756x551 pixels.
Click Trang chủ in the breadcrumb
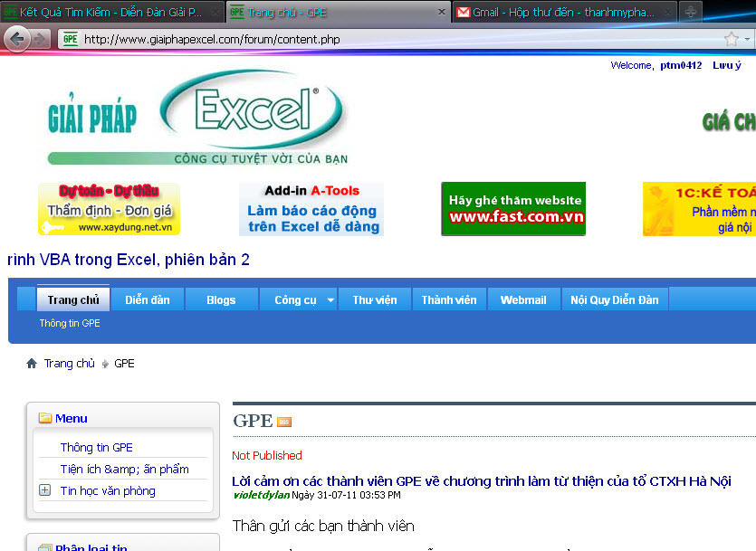[x=70, y=363]
